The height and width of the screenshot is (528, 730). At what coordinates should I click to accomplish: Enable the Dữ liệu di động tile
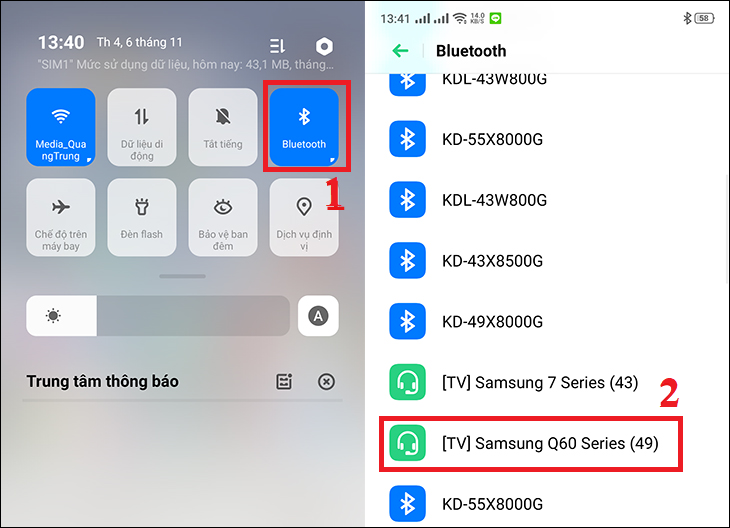click(142, 127)
